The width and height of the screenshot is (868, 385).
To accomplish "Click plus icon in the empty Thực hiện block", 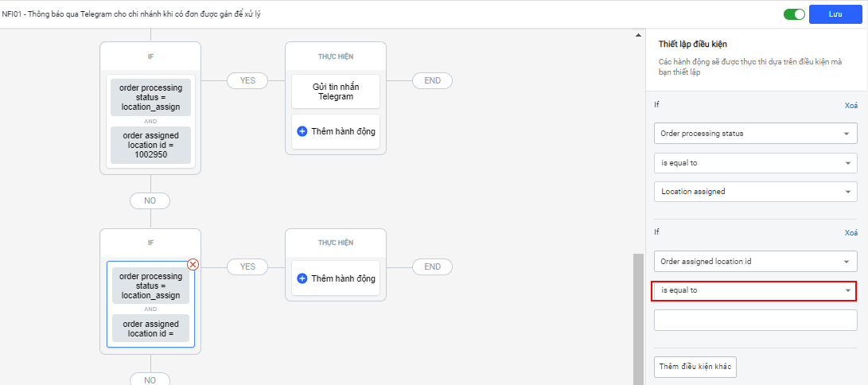I will 302,278.
